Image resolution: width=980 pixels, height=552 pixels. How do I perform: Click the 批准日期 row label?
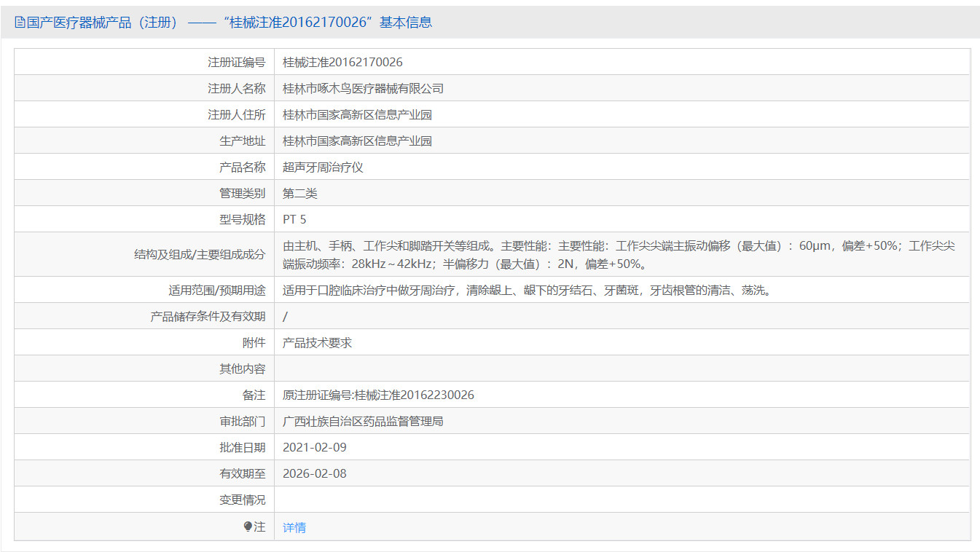[x=243, y=447]
